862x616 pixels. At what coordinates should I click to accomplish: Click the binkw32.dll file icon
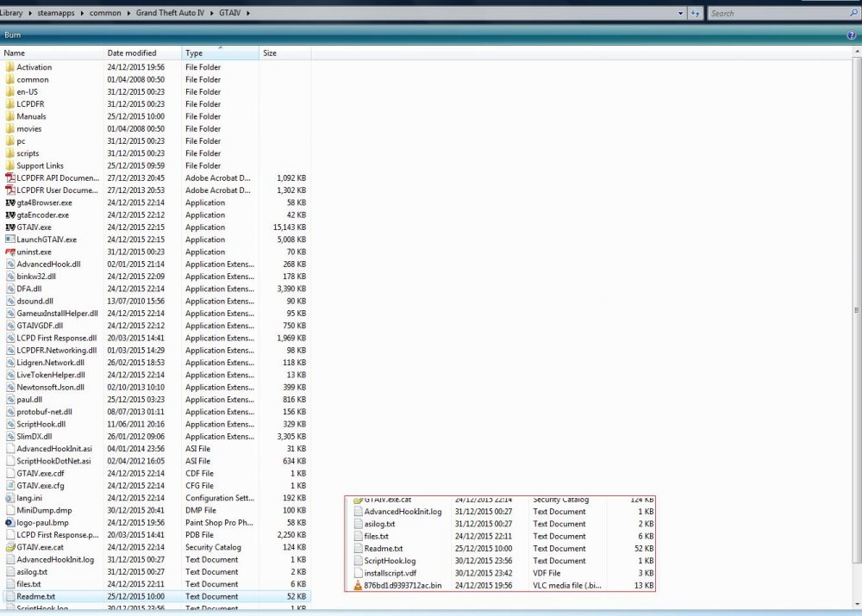[x=9, y=277]
